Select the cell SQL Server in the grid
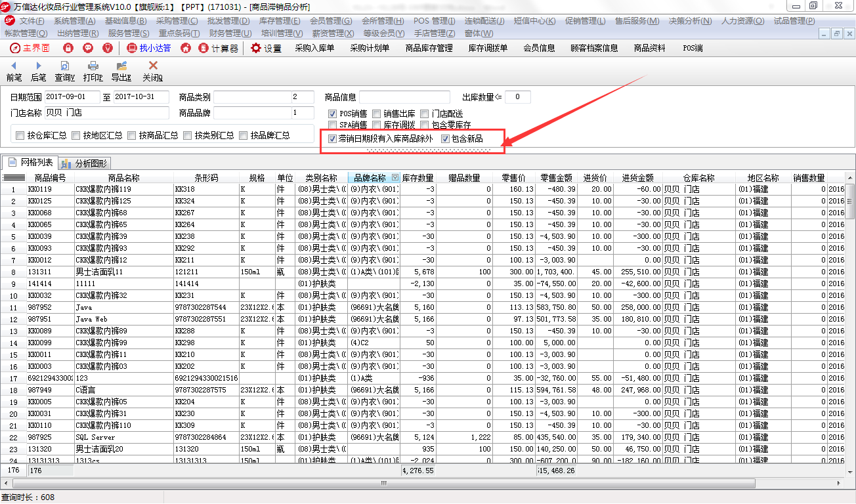 124,437
